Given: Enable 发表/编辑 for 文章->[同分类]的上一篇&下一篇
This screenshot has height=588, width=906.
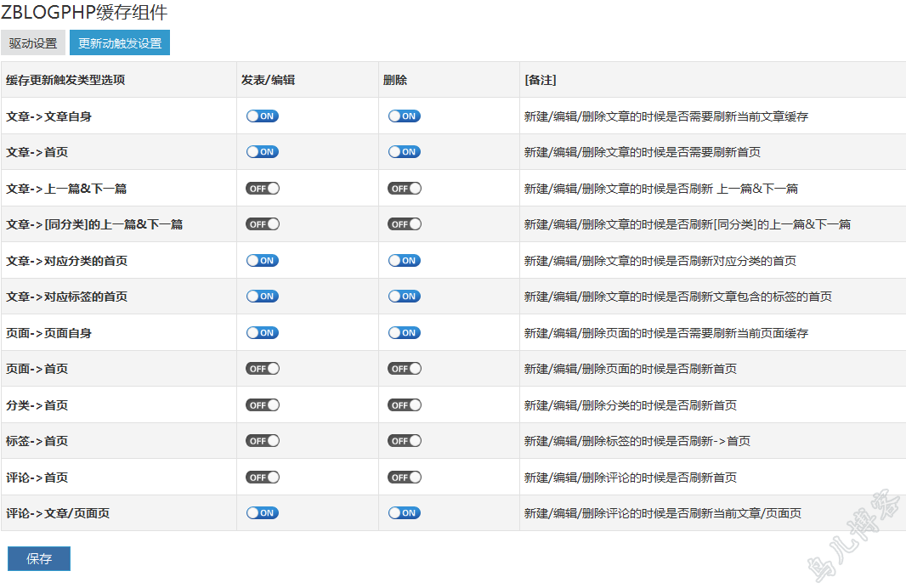Looking at the screenshot, I should point(263,224).
